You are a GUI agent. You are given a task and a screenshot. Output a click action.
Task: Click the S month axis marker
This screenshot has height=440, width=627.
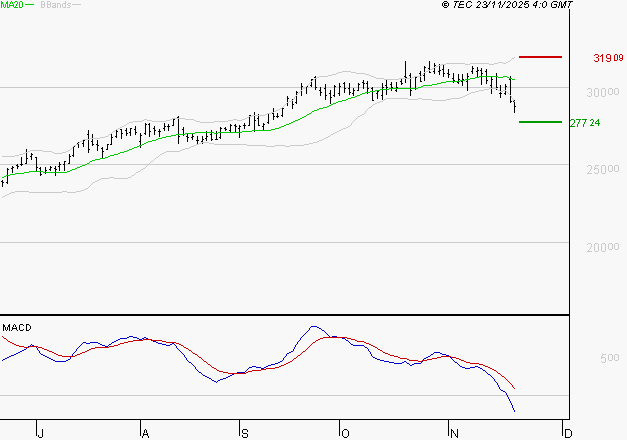[x=245, y=434]
